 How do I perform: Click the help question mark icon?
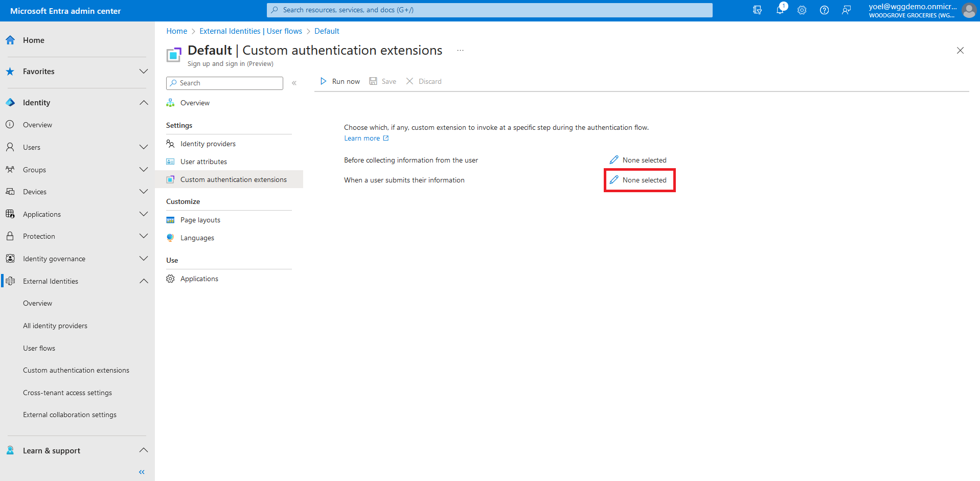(x=824, y=10)
